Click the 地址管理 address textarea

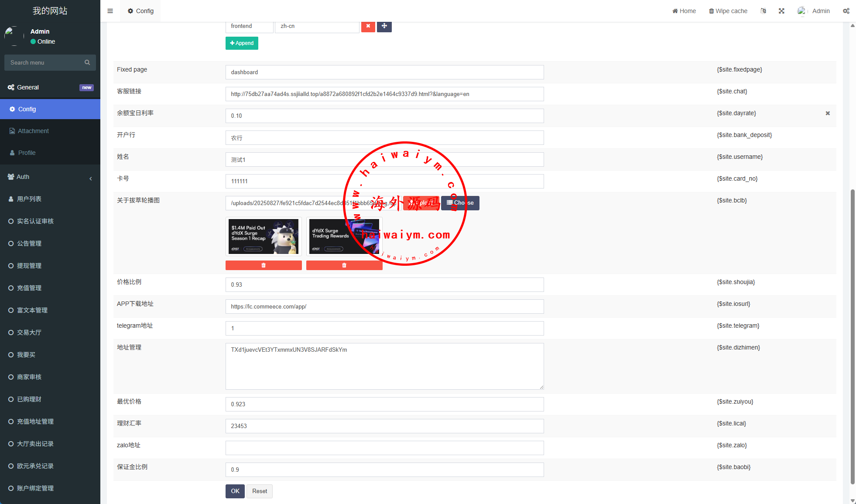tap(384, 366)
